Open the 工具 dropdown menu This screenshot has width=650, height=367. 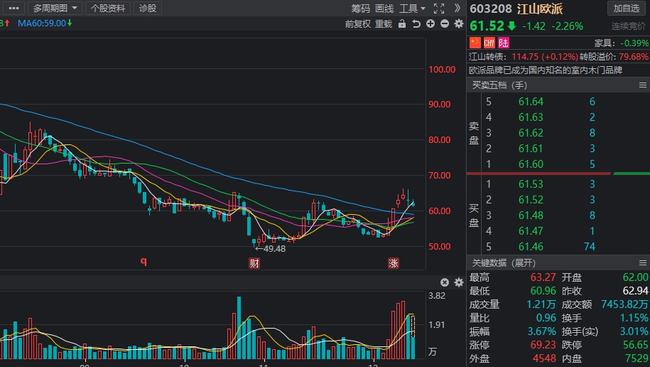(412, 8)
